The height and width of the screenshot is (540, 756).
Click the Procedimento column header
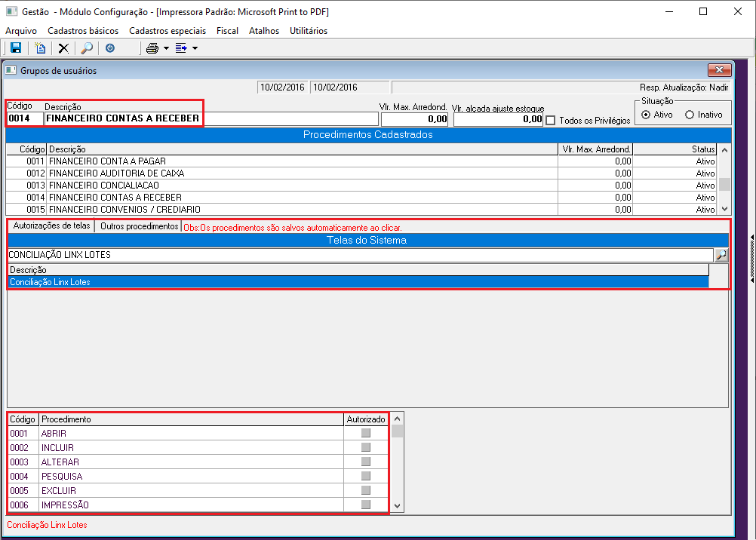click(x=192, y=419)
